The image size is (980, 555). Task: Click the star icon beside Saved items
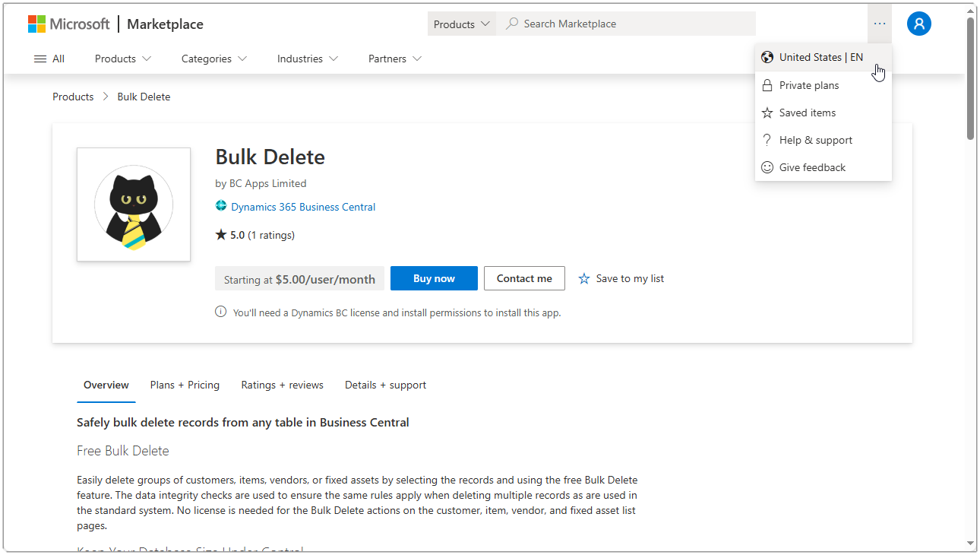pyautogui.click(x=767, y=113)
